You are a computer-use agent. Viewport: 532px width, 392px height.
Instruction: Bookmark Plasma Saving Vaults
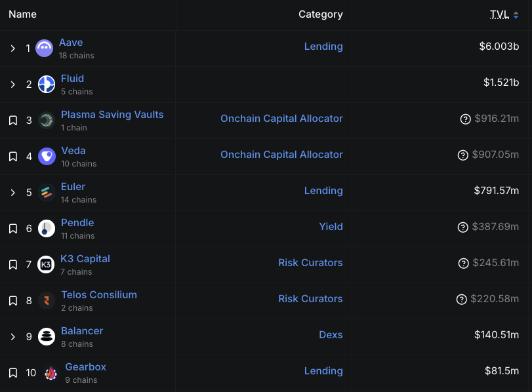12,121
